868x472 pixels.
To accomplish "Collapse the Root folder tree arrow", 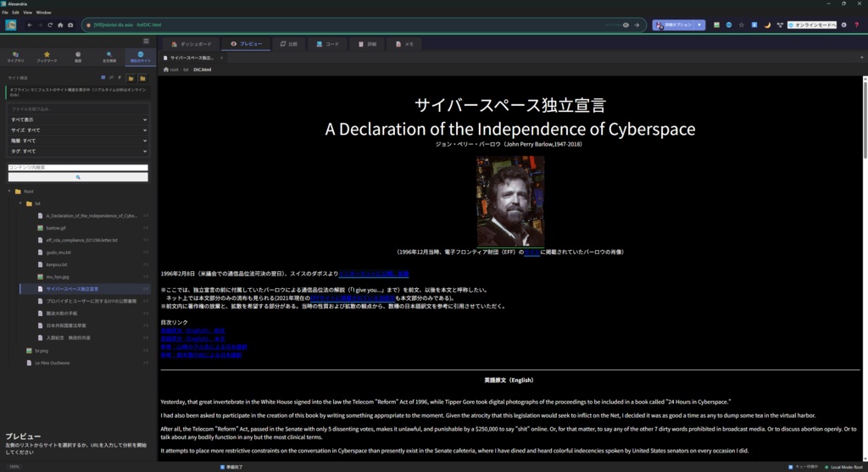I will tap(8, 192).
